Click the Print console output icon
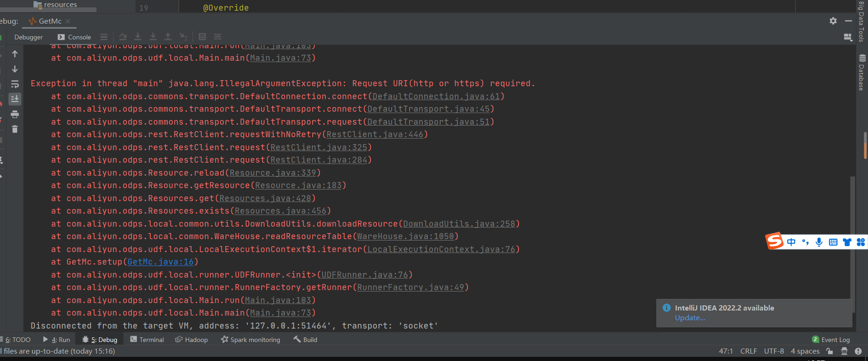This screenshot has width=868, height=361. [x=15, y=114]
